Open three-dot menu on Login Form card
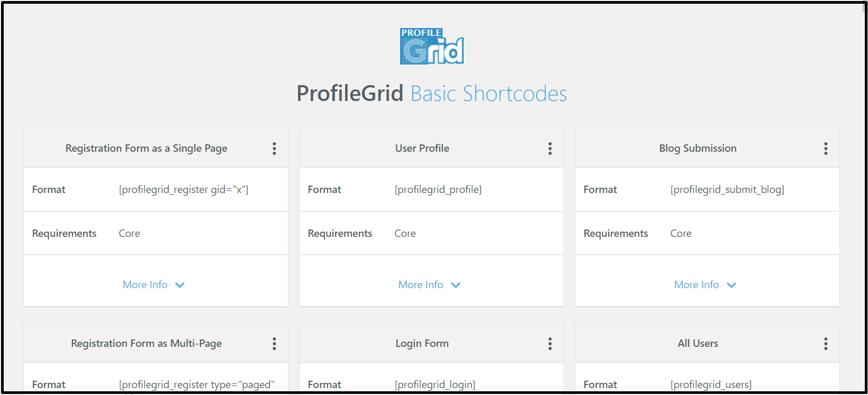 point(550,344)
